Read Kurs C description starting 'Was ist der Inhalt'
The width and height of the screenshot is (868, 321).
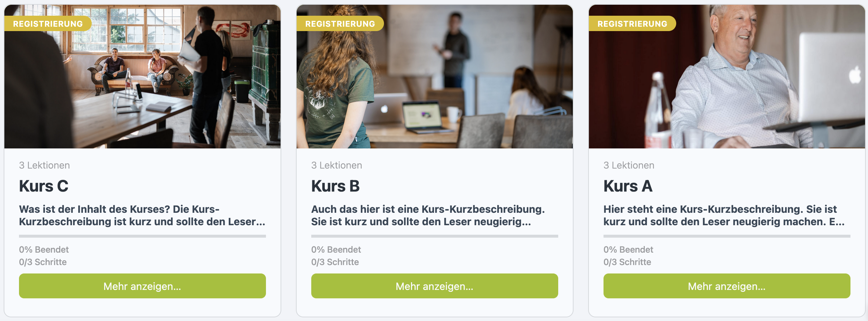pyautogui.click(x=142, y=215)
